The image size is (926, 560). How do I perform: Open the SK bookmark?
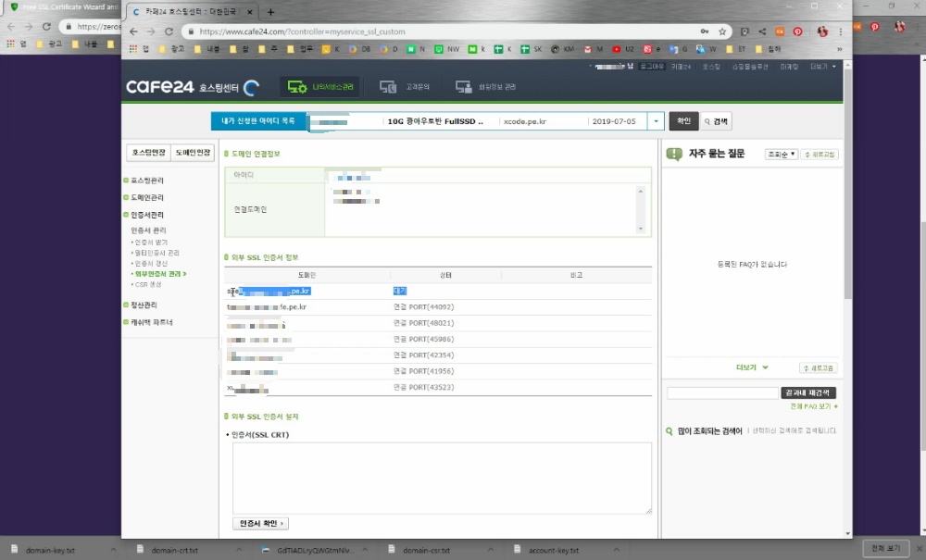click(531, 49)
